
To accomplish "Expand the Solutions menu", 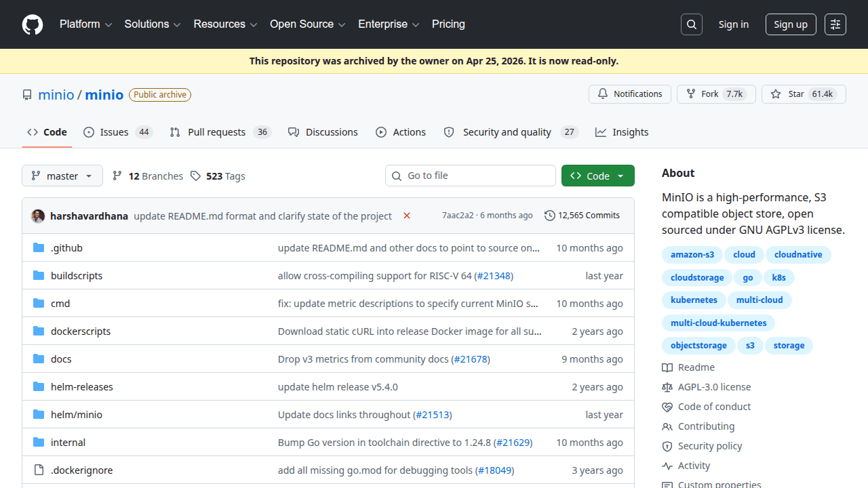I will tap(153, 24).
